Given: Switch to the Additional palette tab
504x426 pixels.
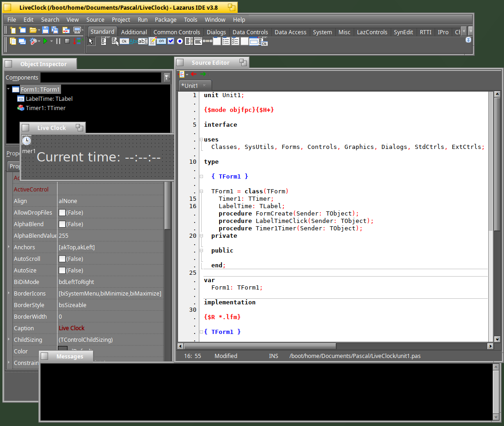Looking at the screenshot, I should coord(134,32).
